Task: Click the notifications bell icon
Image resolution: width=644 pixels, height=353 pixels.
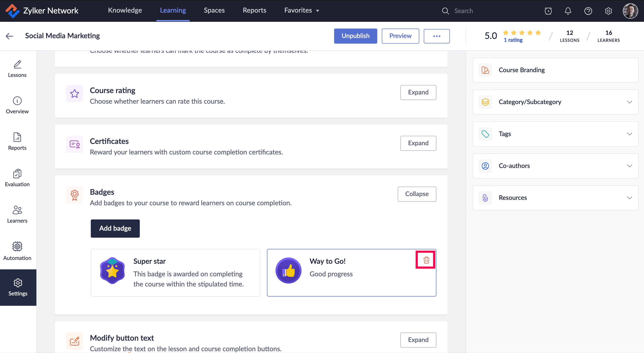Action: (x=568, y=11)
